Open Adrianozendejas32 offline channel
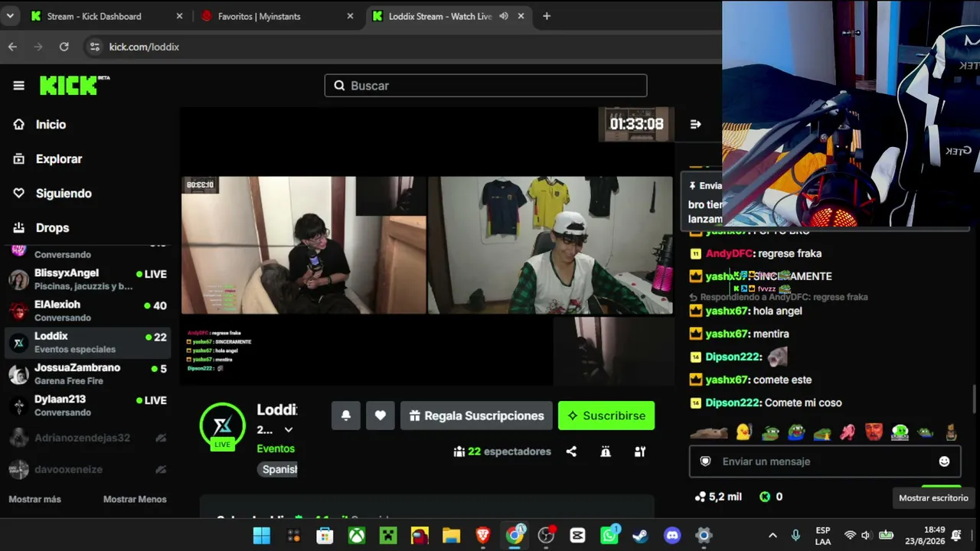980x551 pixels. pyautogui.click(x=87, y=438)
